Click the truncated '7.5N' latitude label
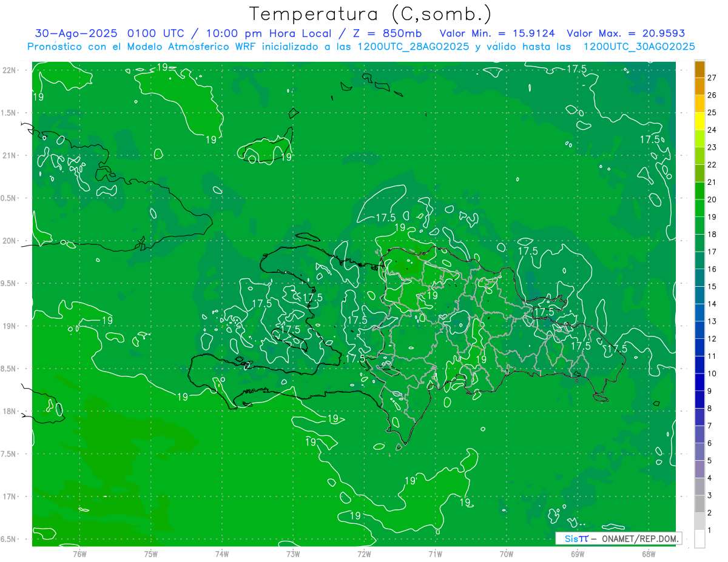 click(x=9, y=454)
